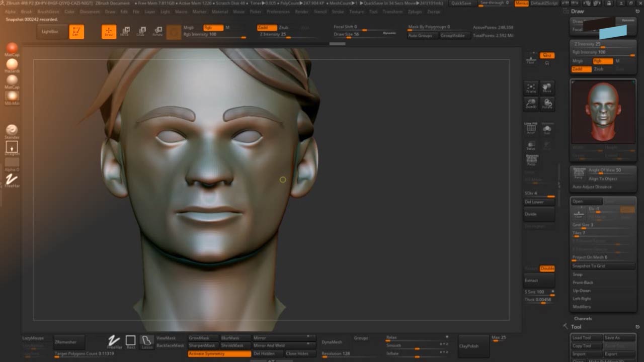Click the Edit mode icon

[76, 32]
